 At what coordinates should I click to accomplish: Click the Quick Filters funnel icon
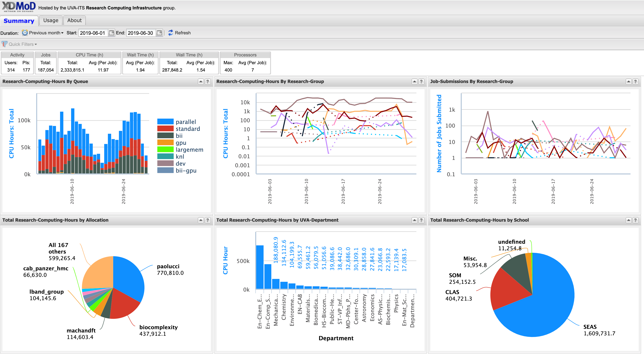4,44
